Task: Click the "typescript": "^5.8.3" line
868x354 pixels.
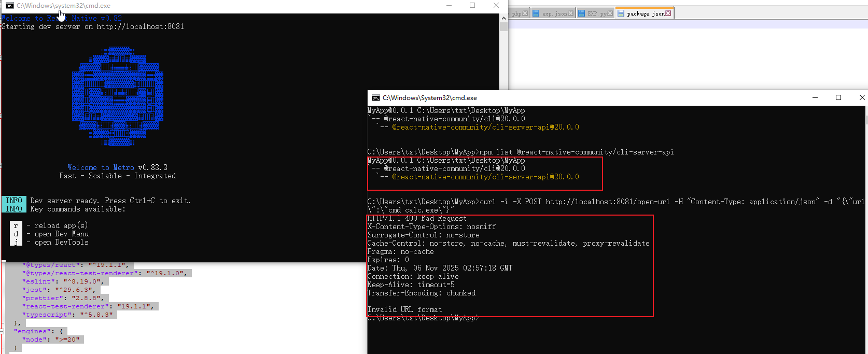Action: [x=67, y=315]
